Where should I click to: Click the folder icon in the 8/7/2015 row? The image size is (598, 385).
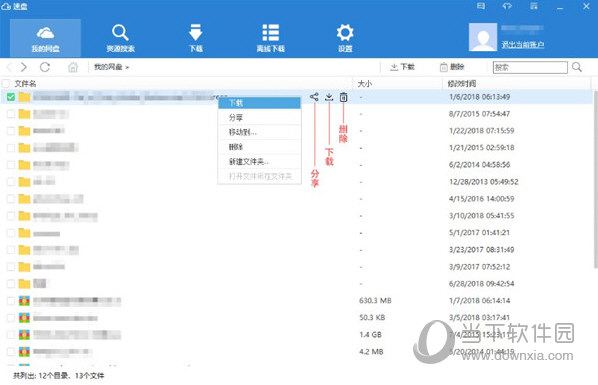coord(24,114)
